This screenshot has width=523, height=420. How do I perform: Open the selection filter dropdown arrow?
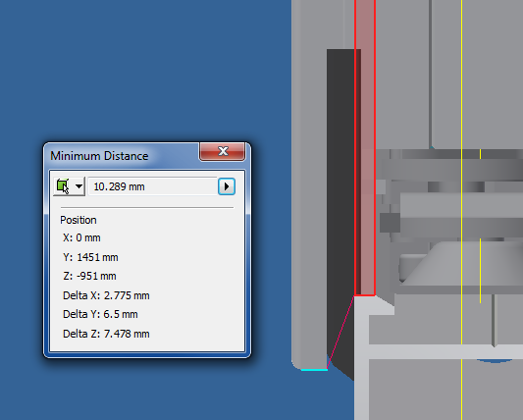(x=78, y=186)
